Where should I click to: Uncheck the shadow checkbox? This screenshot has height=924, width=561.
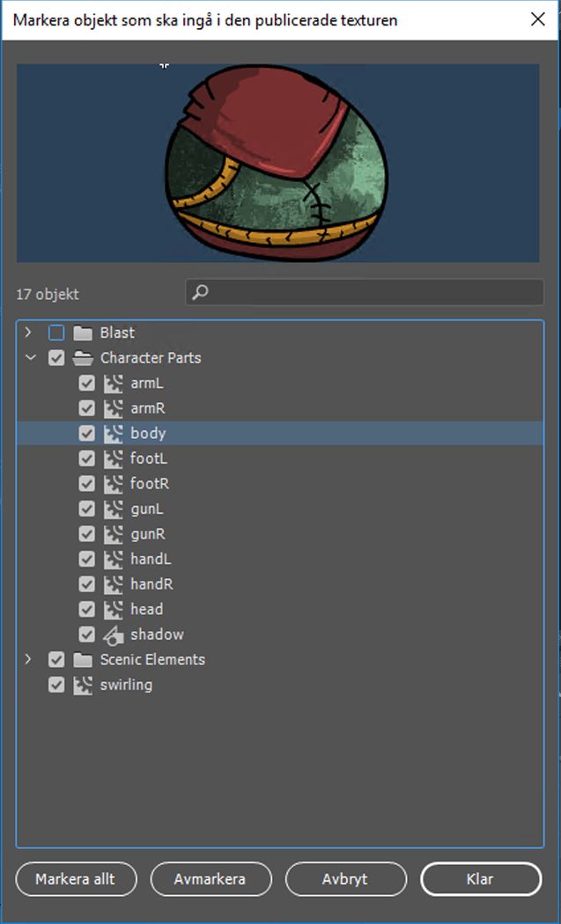86,634
